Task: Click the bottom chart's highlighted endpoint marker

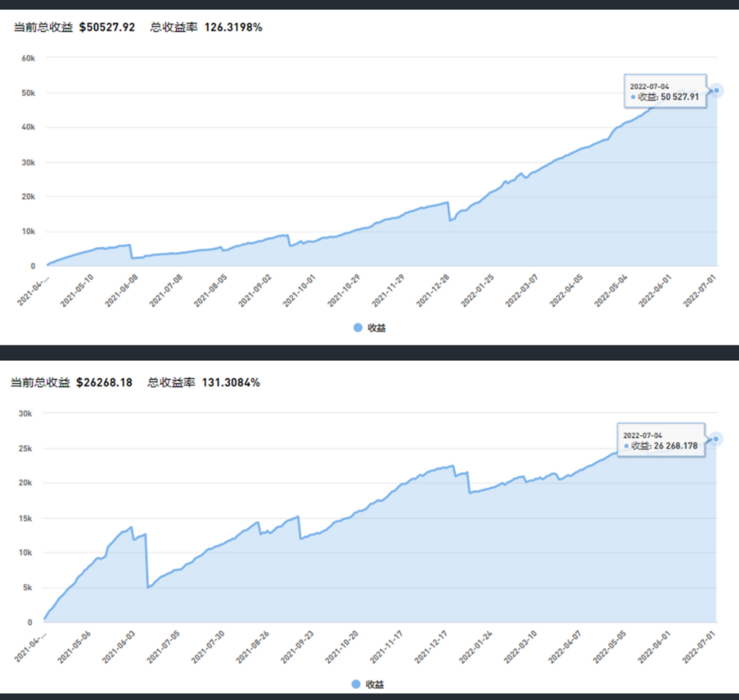Action: click(715, 439)
